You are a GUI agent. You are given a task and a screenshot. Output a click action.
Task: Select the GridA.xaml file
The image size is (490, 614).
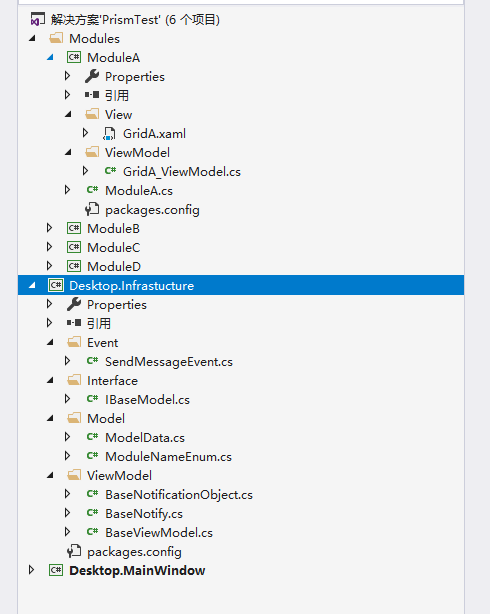(154, 134)
